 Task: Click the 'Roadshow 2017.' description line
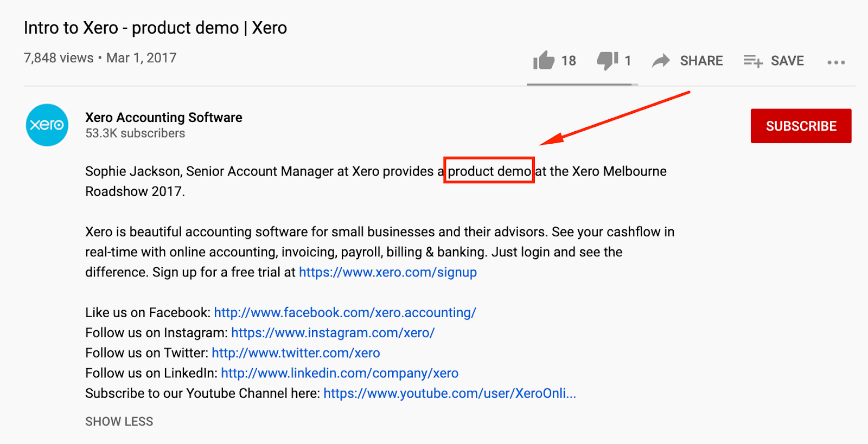point(135,191)
